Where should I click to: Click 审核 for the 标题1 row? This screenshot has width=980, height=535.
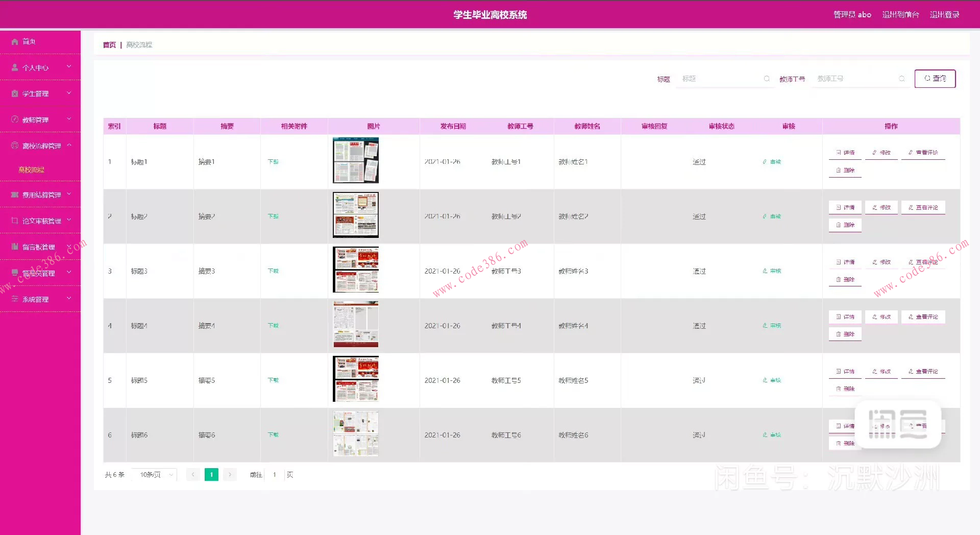[x=772, y=162]
